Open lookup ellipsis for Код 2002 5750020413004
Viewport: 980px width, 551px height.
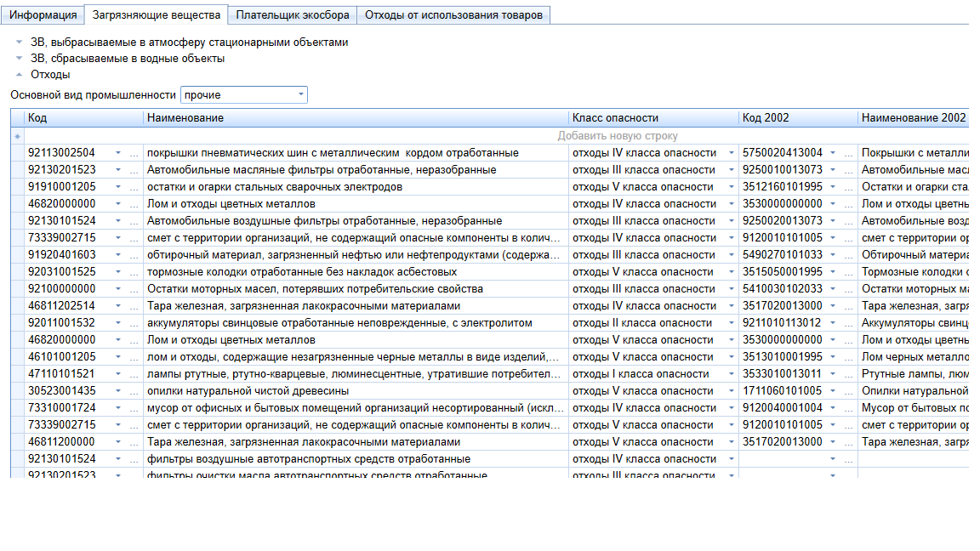[x=848, y=153]
